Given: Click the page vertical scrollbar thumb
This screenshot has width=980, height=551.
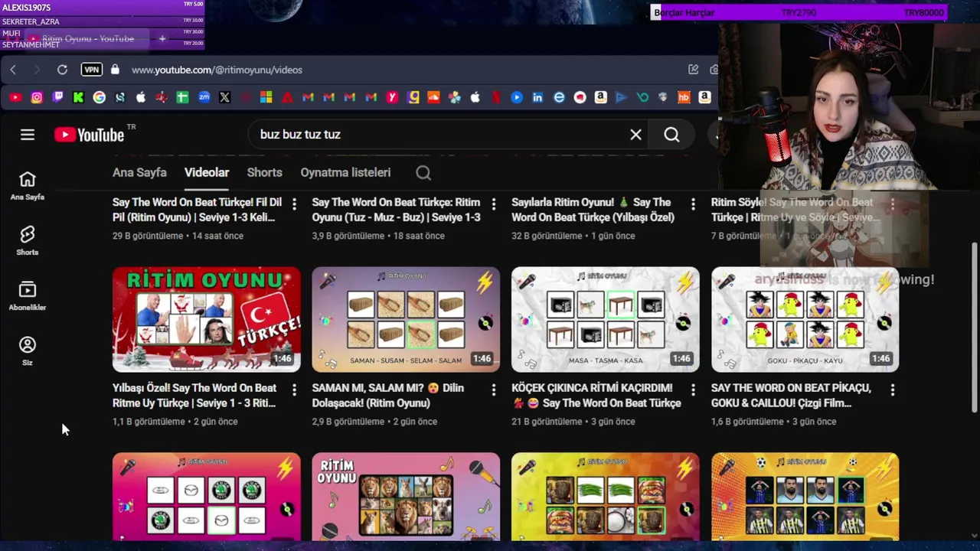Looking at the screenshot, I should pos(975,329).
